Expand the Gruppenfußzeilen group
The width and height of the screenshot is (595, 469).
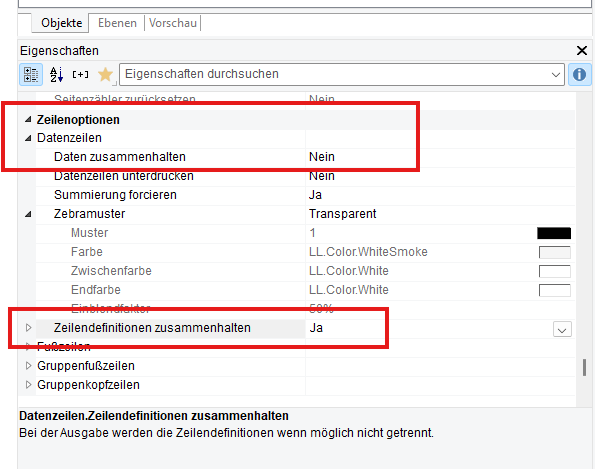pos(28,365)
